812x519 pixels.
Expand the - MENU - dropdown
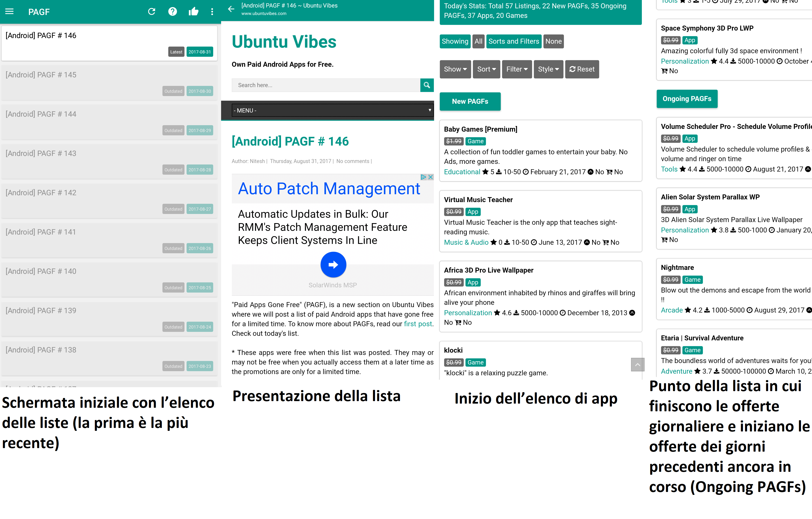333,110
